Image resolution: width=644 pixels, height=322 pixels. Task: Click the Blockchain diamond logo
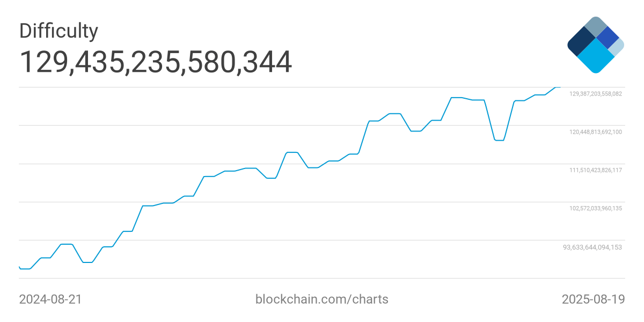tap(596, 45)
